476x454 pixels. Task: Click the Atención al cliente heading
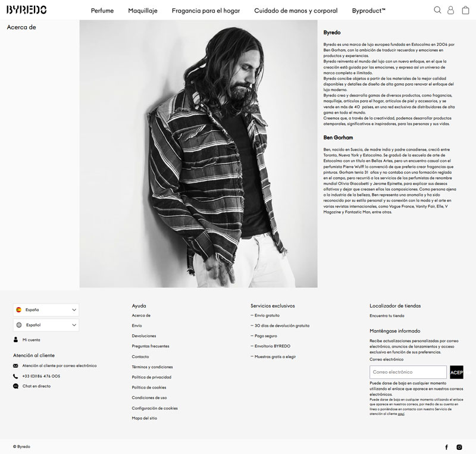click(34, 355)
